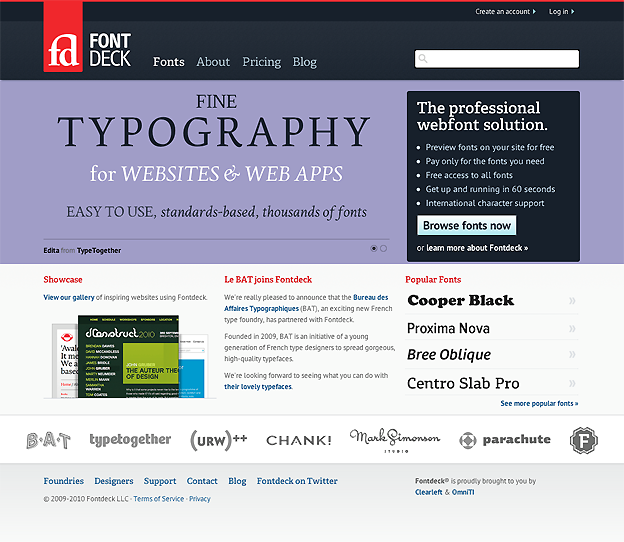
Task: Open the About navigation tab
Action: [x=213, y=62]
